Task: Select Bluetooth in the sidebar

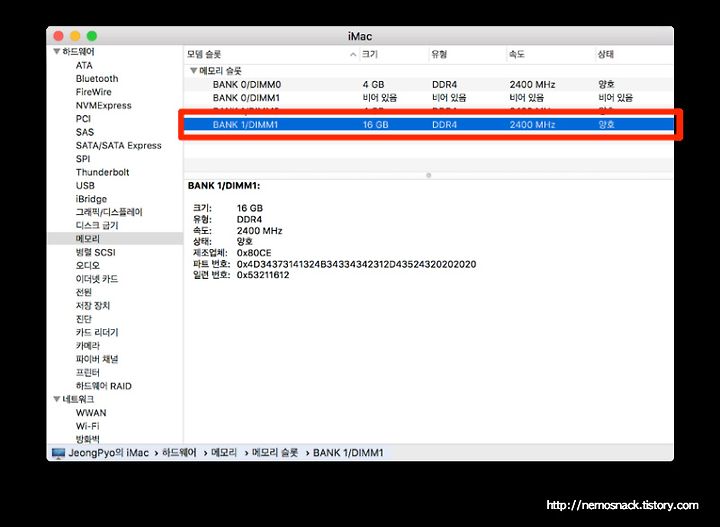Action: tap(97, 78)
